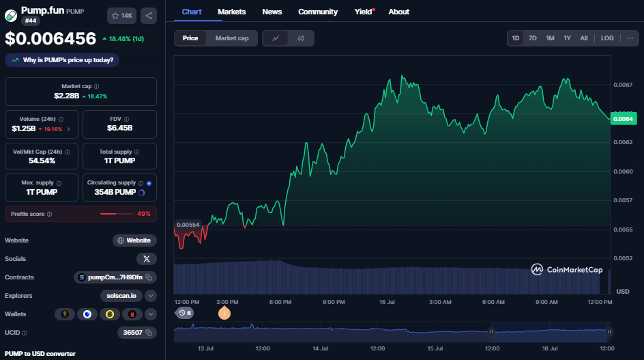
Task: Toggle chart to Market cap view
Action: tap(232, 38)
